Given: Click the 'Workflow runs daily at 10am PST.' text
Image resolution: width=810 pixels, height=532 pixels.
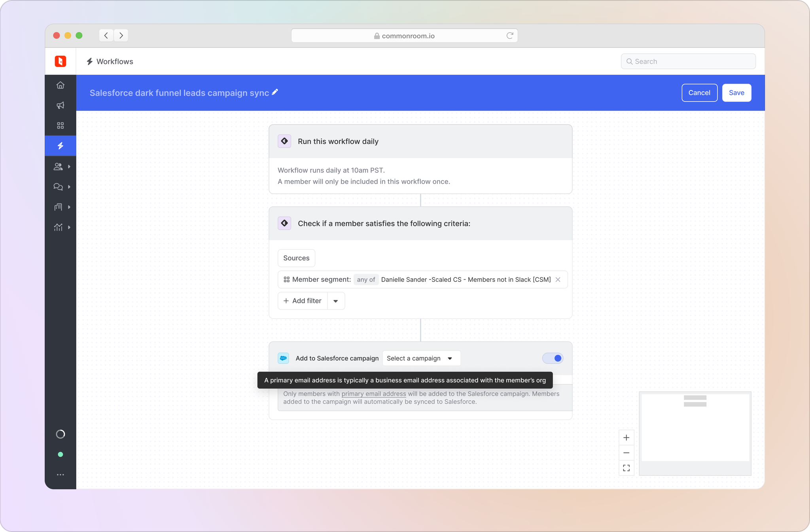Looking at the screenshot, I should click(x=331, y=170).
